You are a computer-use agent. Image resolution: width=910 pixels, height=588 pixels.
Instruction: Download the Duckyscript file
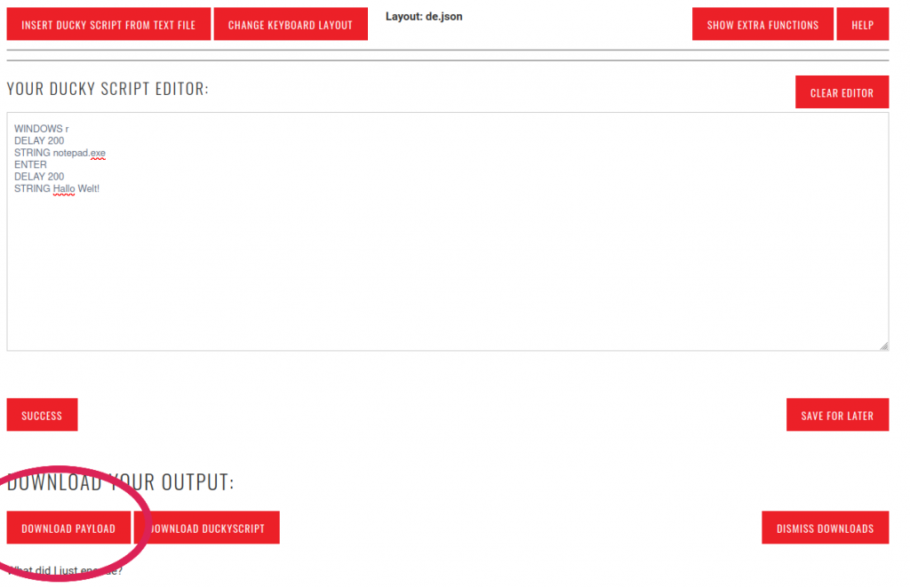pos(207,528)
